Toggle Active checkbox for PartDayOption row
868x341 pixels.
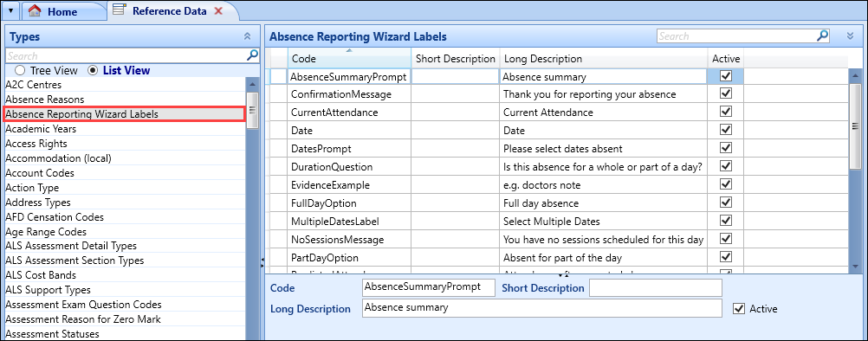point(726,257)
